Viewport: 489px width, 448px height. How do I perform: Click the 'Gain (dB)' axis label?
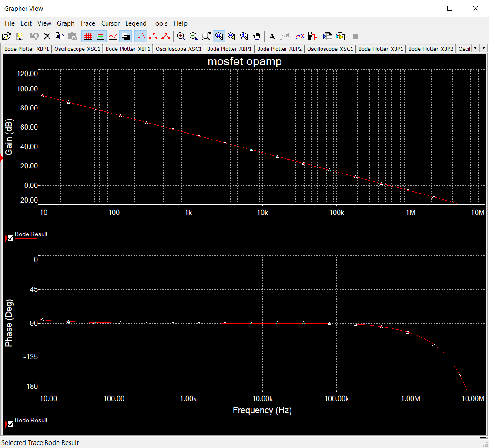pyautogui.click(x=9, y=137)
